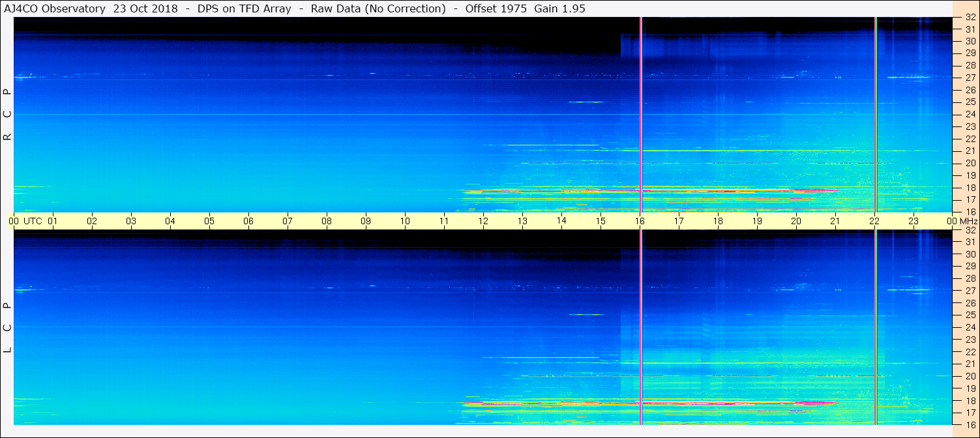Click the LCP label of lower spectrogram
This screenshot has height=438, width=980.
pyautogui.click(x=7, y=328)
